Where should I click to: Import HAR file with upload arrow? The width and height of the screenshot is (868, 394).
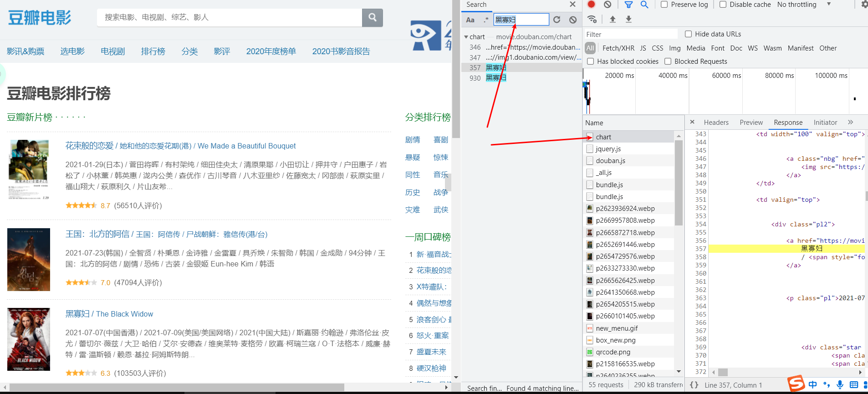613,19
